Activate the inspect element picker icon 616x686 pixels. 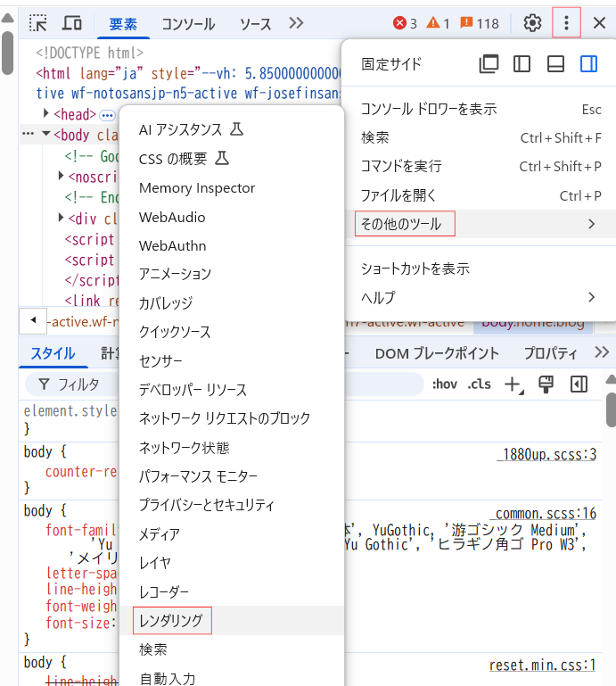point(38,23)
